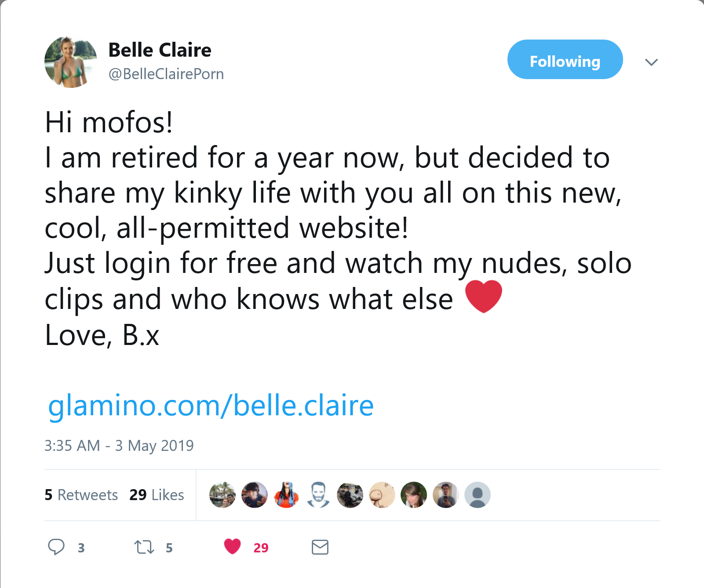Show the 29 Likes list
This screenshot has width=704, height=588.
(x=157, y=495)
